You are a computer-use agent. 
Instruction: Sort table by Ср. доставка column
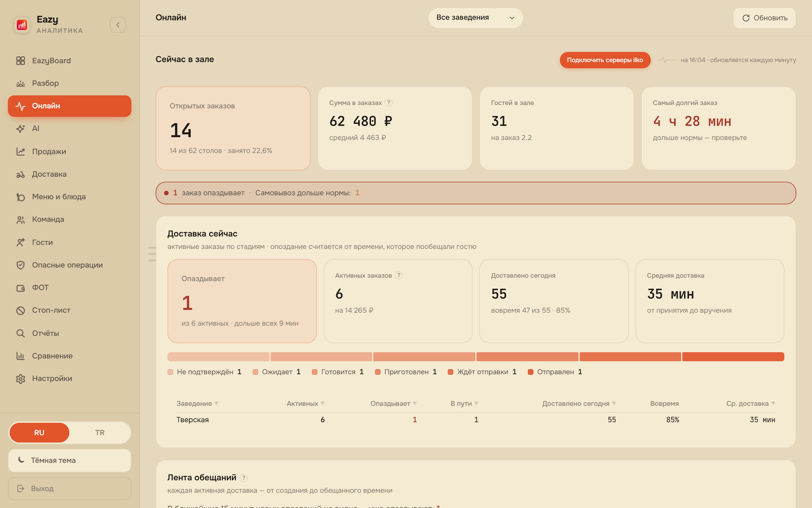(x=751, y=403)
